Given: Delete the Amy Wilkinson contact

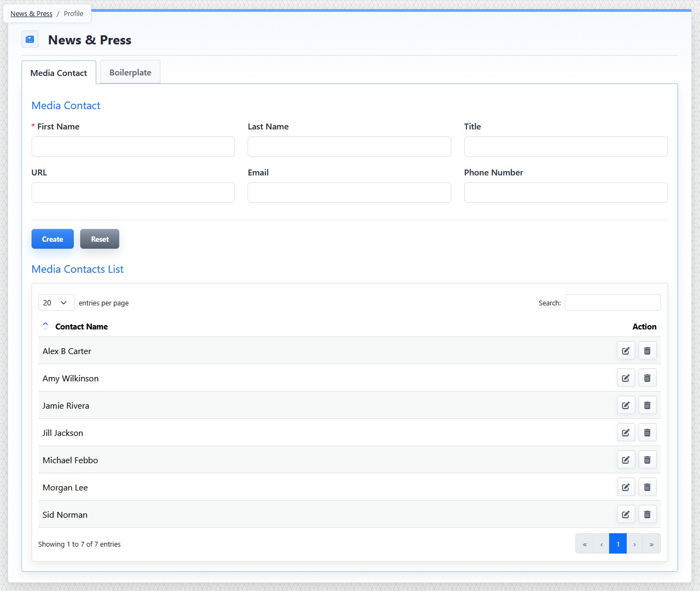Looking at the screenshot, I should click(647, 378).
